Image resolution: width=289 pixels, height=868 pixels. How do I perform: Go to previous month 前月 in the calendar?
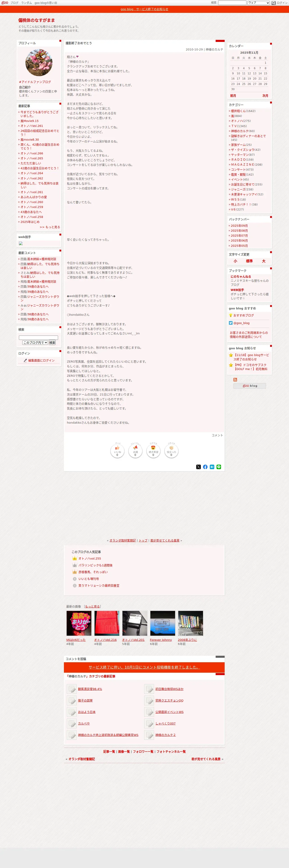click(233, 96)
